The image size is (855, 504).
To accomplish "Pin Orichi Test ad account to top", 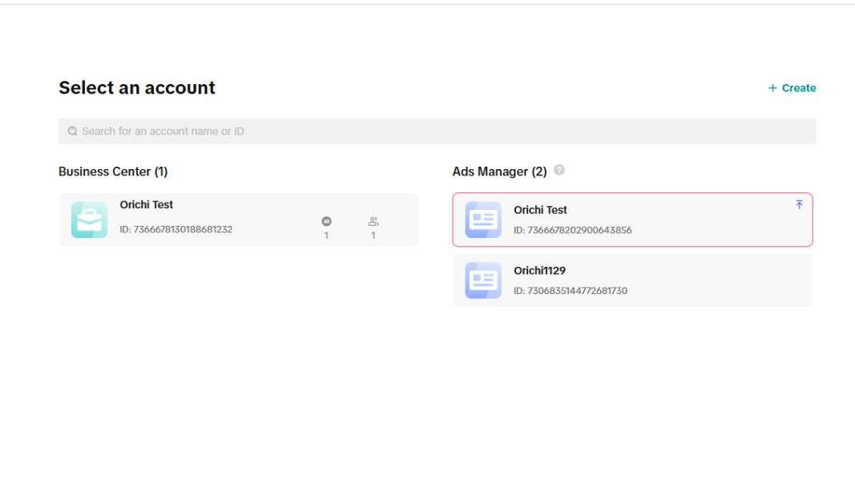I will pyautogui.click(x=799, y=204).
